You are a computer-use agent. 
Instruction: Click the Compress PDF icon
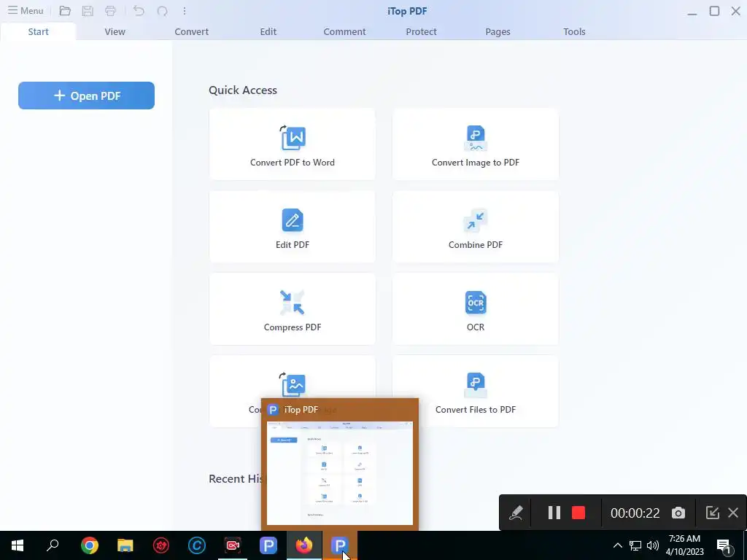tap(293, 303)
